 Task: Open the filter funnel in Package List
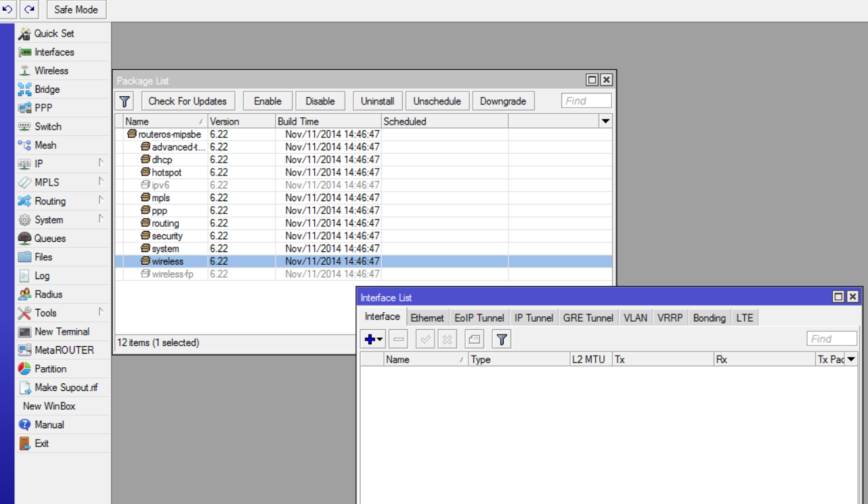point(125,101)
